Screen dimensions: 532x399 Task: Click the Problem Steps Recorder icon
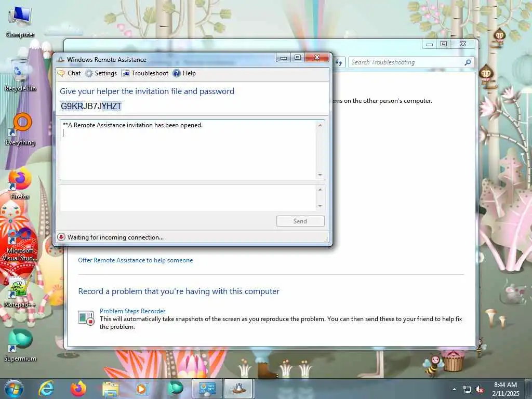point(86,318)
